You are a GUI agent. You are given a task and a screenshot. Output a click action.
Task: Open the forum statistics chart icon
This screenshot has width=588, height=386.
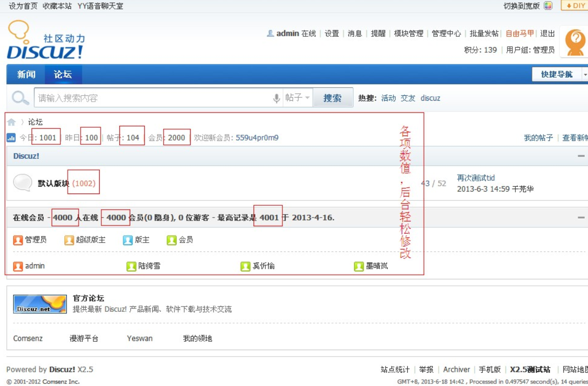tap(11, 138)
